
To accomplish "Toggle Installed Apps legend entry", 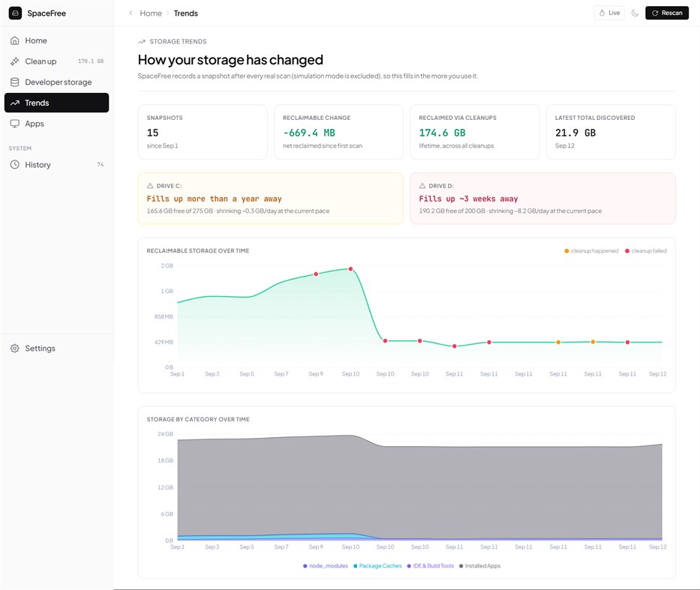I will (480, 566).
